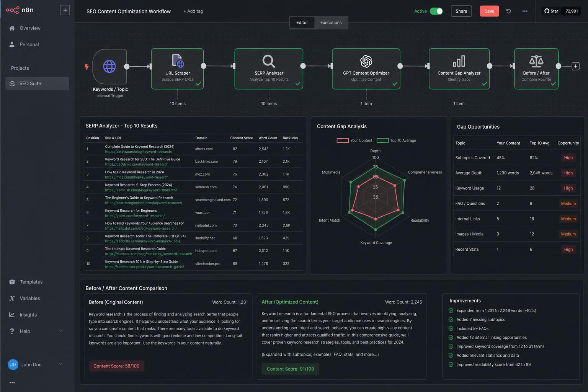The image size is (588, 392).
Task: Open the ahrefs.com keyword-research link
Action: point(139,152)
